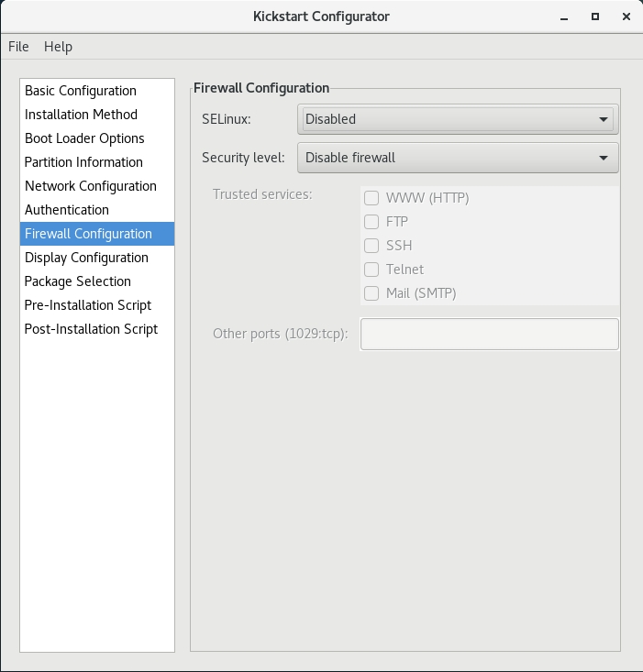Select Display Configuration in the sidebar
Image resolution: width=643 pixels, height=672 pixels.
pos(86,258)
